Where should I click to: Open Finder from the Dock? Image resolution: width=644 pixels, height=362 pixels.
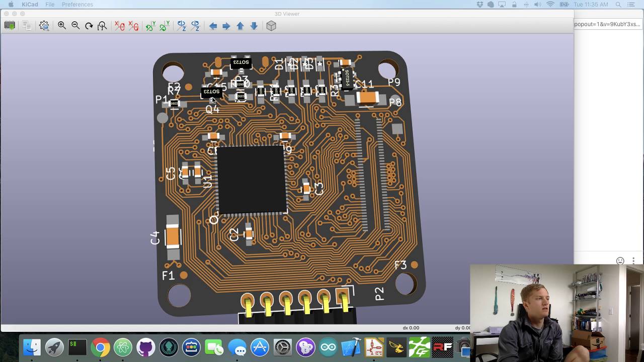tap(32, 347)
